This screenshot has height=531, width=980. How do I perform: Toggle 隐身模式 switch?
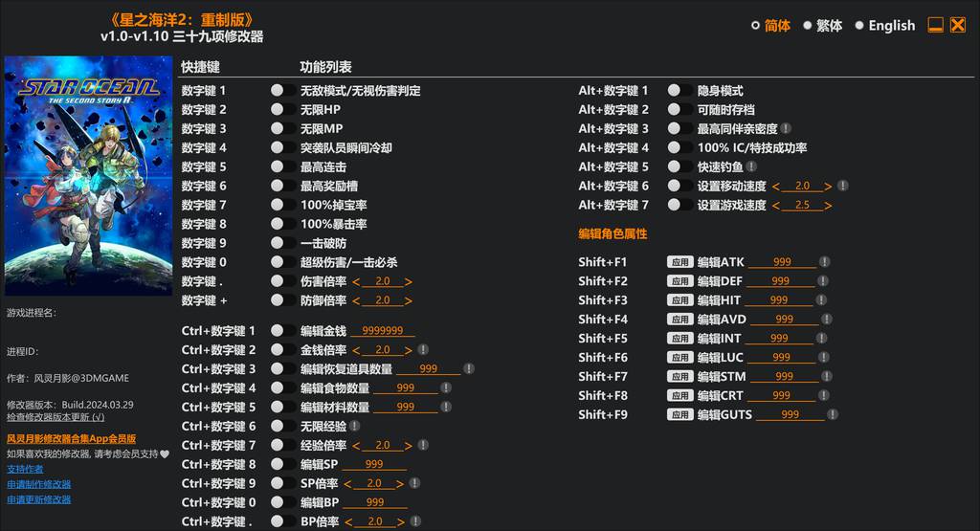(679, 91)
